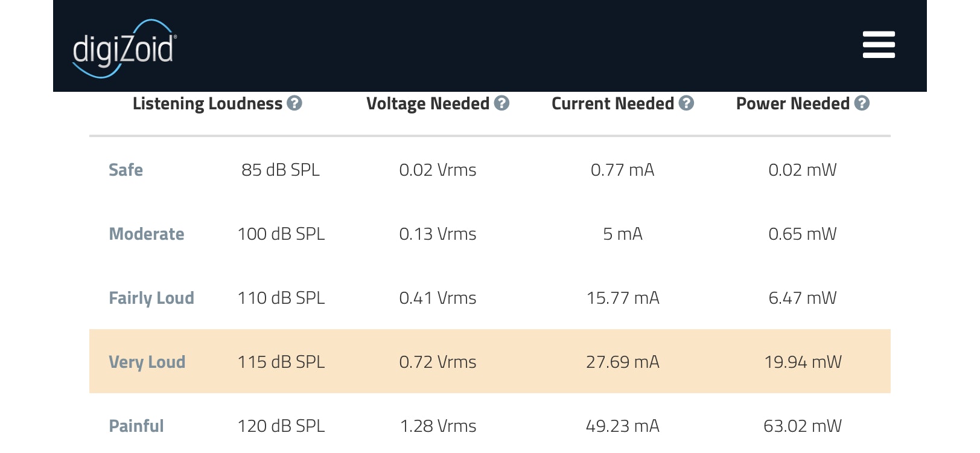Open the hamburger navigation menu
This screenshot has height=453, width=980.
(878, 45)
